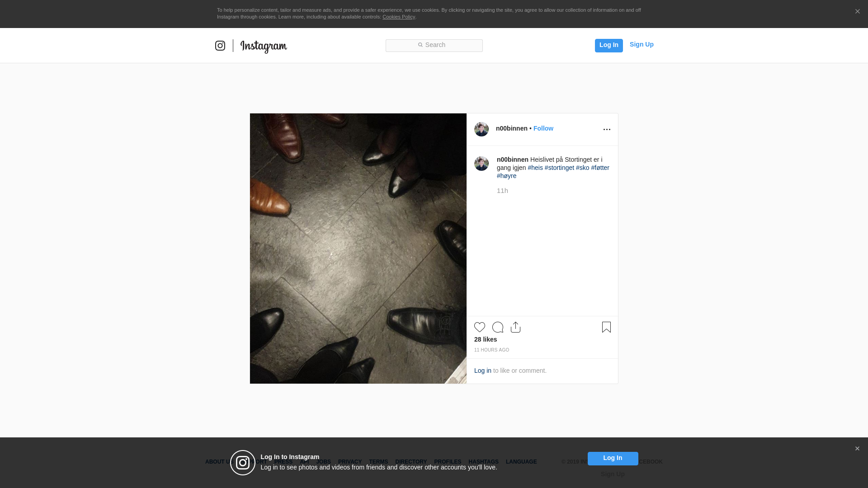Follow the n00binnen account

tap(543, 128)
